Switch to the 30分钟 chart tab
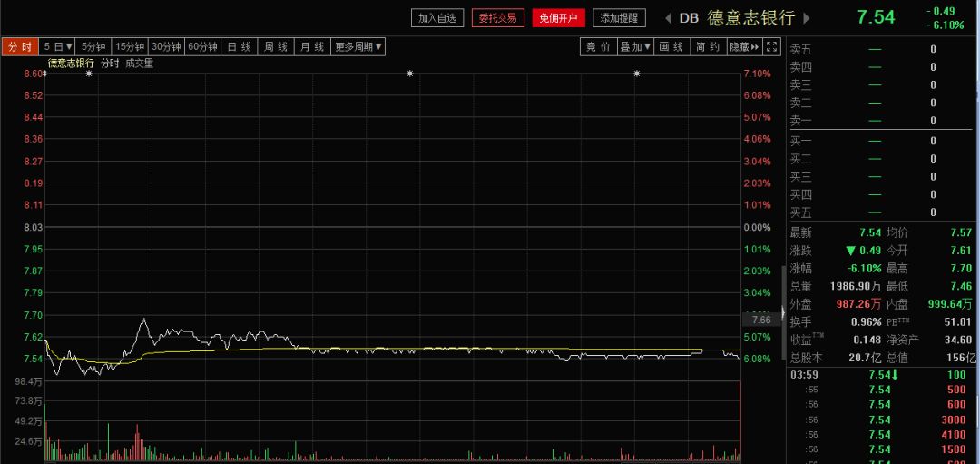 [x=167, y=47]
